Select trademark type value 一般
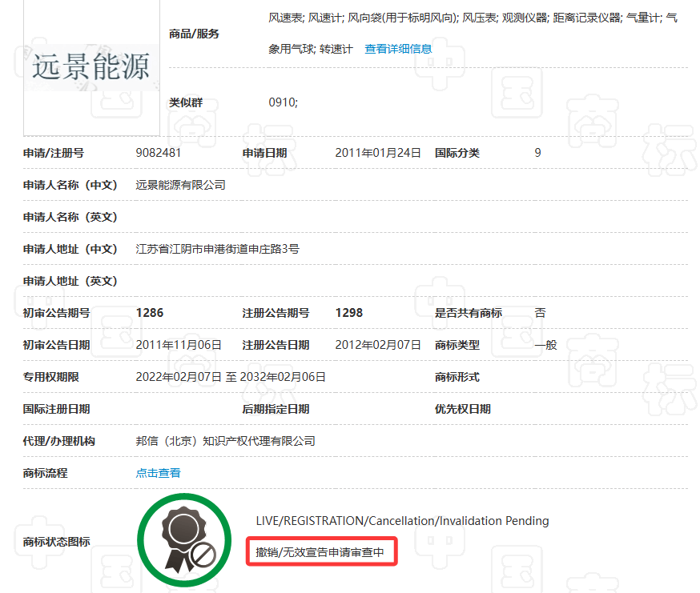700x593 pixels. (545, 345)
